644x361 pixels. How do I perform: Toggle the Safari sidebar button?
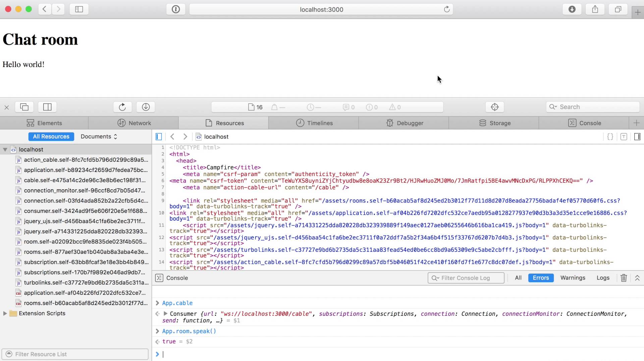[x=79, y=9]
